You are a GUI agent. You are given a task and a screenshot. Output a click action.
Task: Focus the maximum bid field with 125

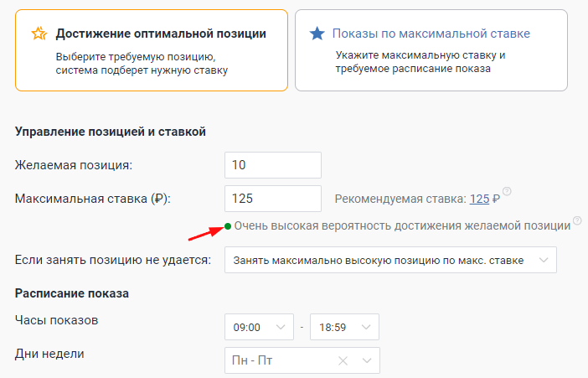pyautogui.click(x=273, y=199)
